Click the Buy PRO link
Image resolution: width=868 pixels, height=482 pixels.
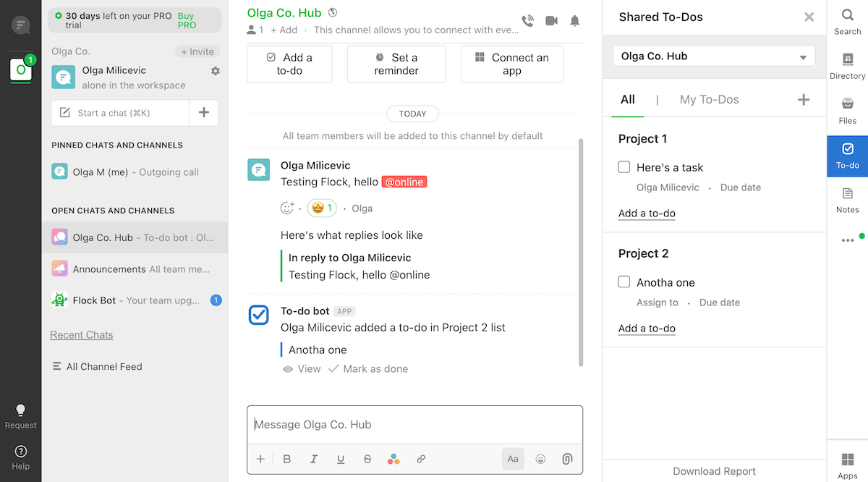(187, 20)
